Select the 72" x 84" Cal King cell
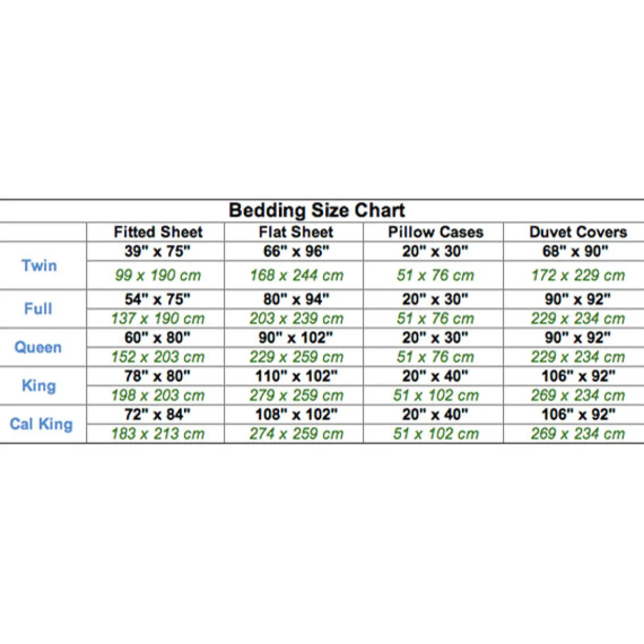 coord(158,415)
